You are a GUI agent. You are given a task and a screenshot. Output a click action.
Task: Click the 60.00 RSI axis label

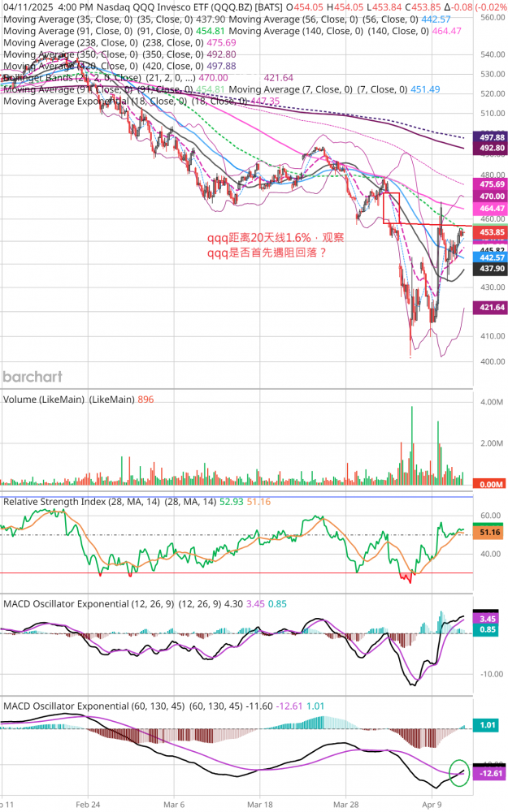click(x=491, y=516)
